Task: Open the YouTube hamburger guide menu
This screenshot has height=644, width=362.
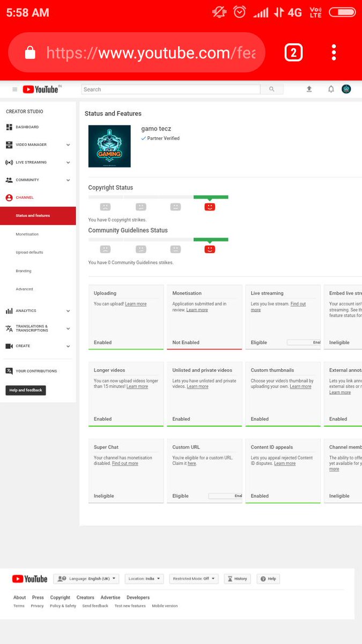Action: click(x=14, y=90)
